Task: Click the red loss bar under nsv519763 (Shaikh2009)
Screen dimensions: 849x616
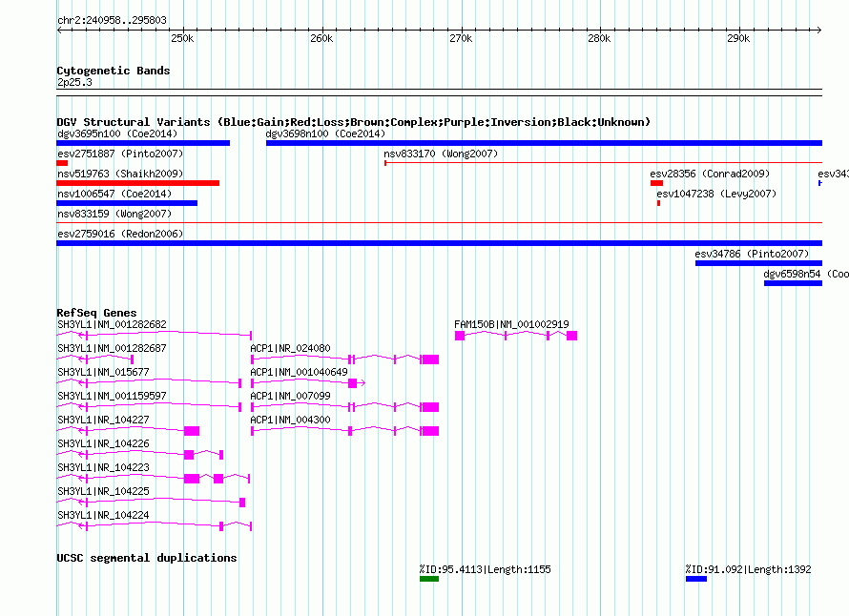Action: click(138, 183)
